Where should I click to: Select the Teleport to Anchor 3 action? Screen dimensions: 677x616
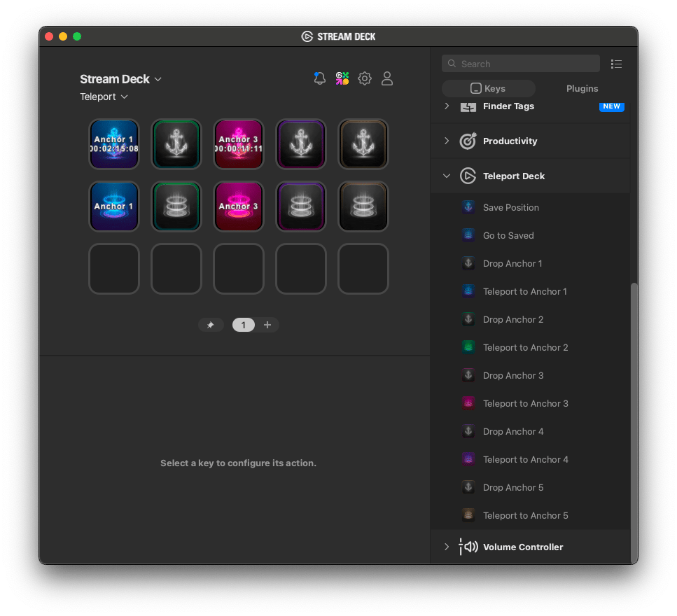(525, 403)
